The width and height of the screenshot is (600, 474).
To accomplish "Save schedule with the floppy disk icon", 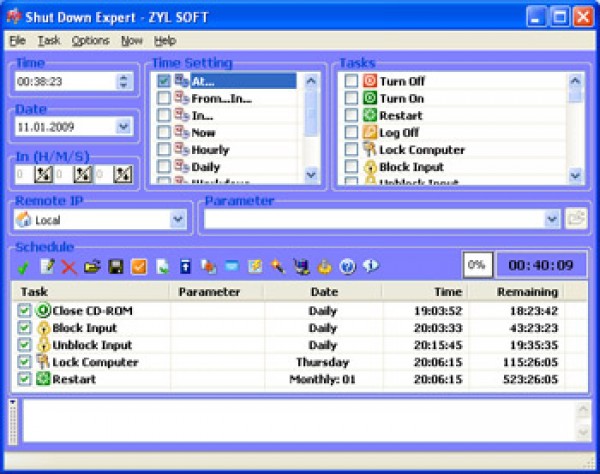I will tap(116, 267).
